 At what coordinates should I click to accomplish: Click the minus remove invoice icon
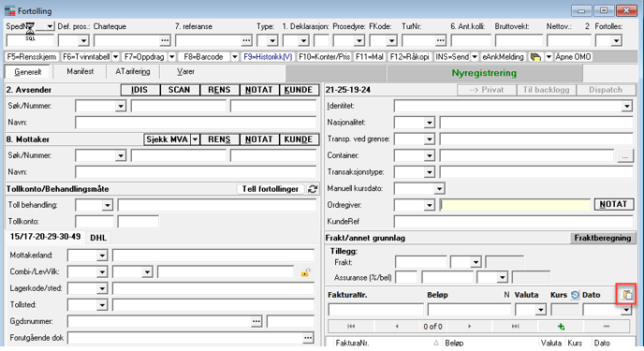pyautogui.click(x=607, y=327)
